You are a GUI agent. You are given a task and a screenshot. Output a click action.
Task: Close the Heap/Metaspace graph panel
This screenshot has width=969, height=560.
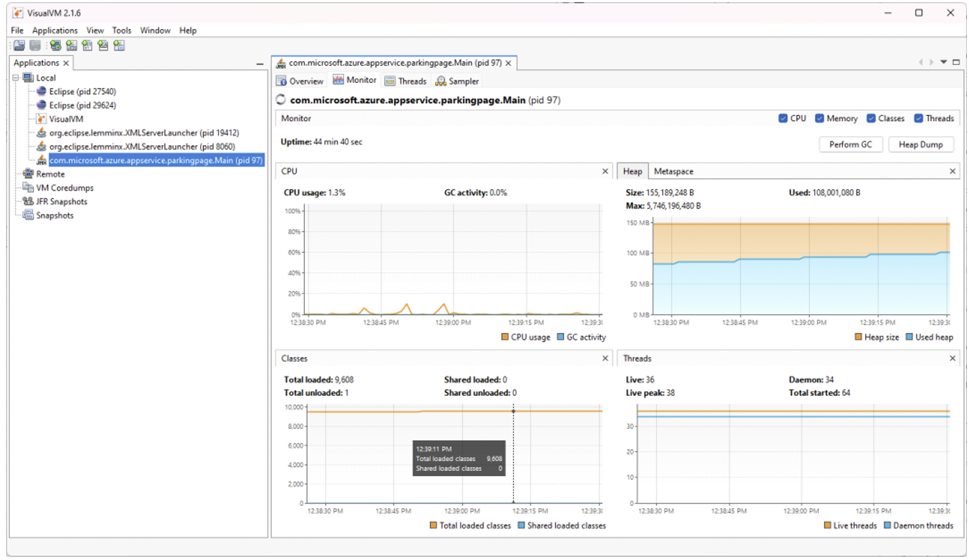(x=953, y=171)
